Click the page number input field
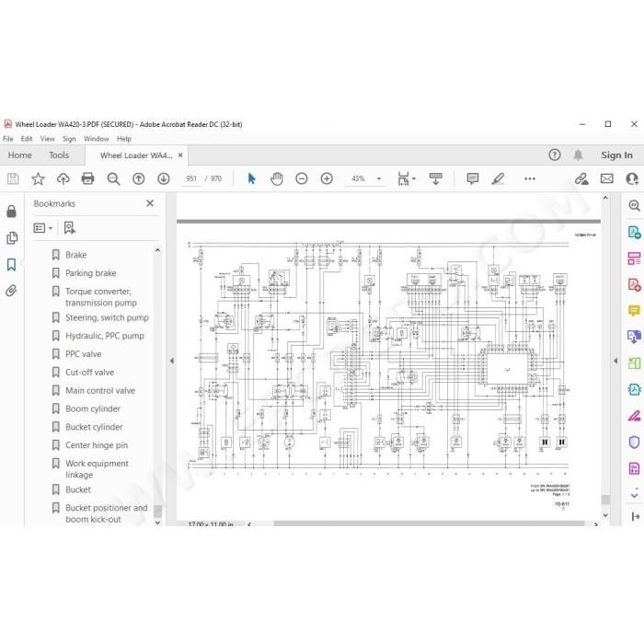This screenshot has height=644, width=644. 191,178
